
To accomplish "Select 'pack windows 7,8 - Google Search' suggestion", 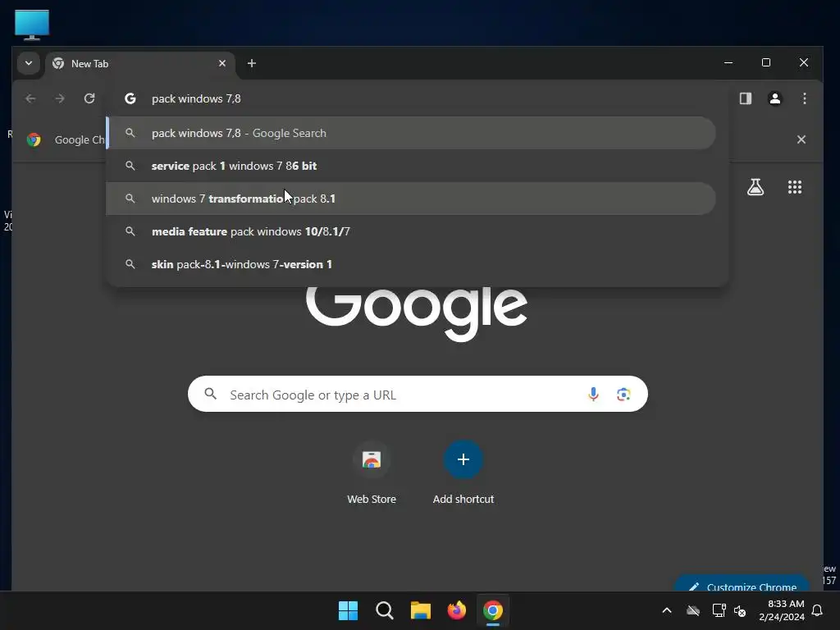I will [x=411, y=133].
